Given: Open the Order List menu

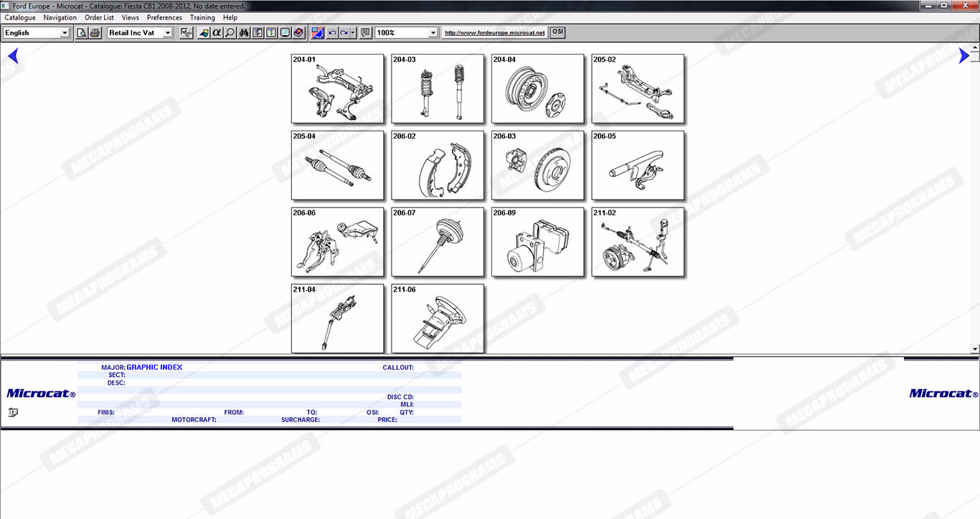Looking at the screenshot, I should pyautogui.click(x=99, y=17).
